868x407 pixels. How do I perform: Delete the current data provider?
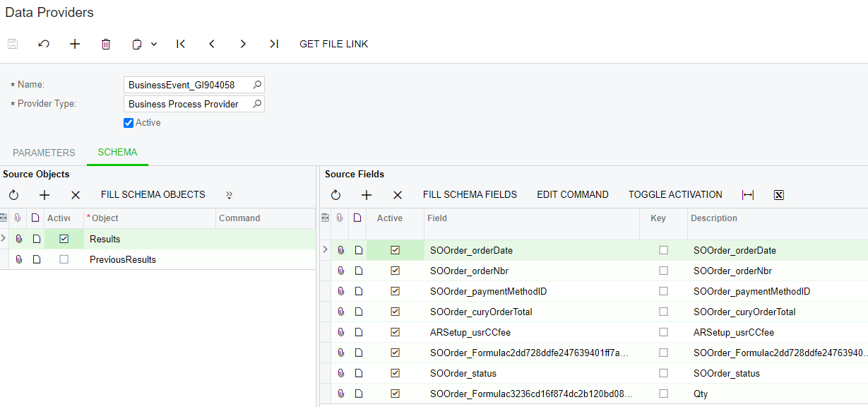pos(106,44)
